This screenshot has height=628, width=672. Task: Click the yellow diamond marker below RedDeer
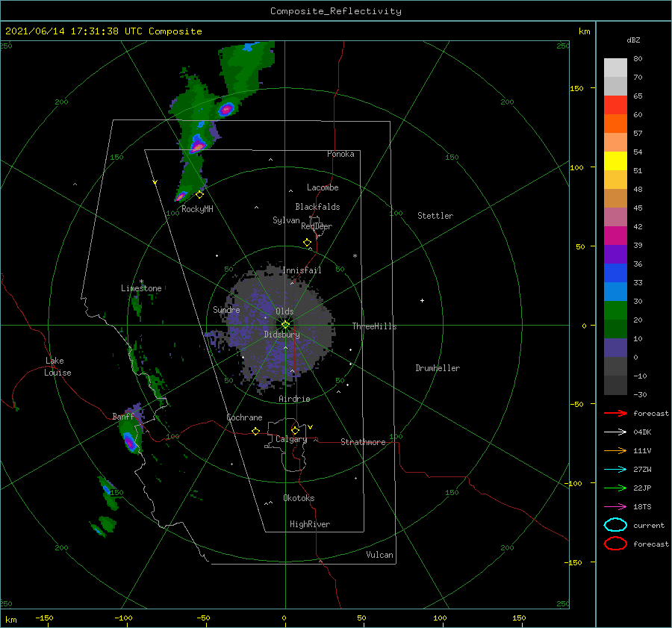(308, 243)
